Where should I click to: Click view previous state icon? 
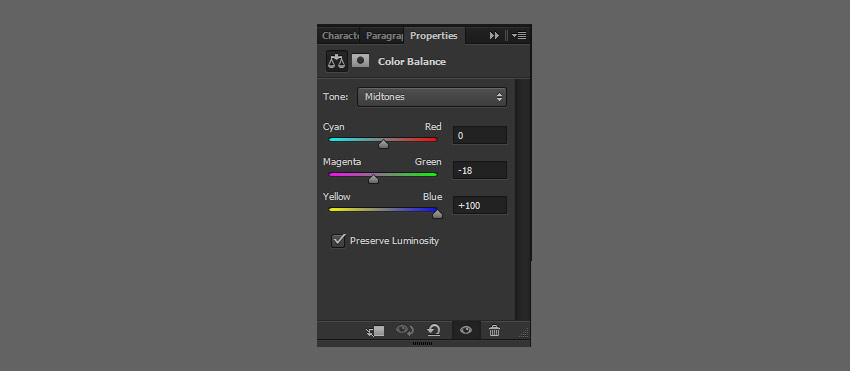[x=405, y=330]
